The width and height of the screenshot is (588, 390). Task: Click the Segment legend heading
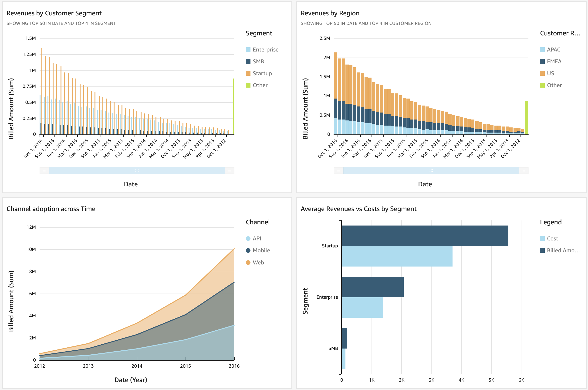[259, 33]
